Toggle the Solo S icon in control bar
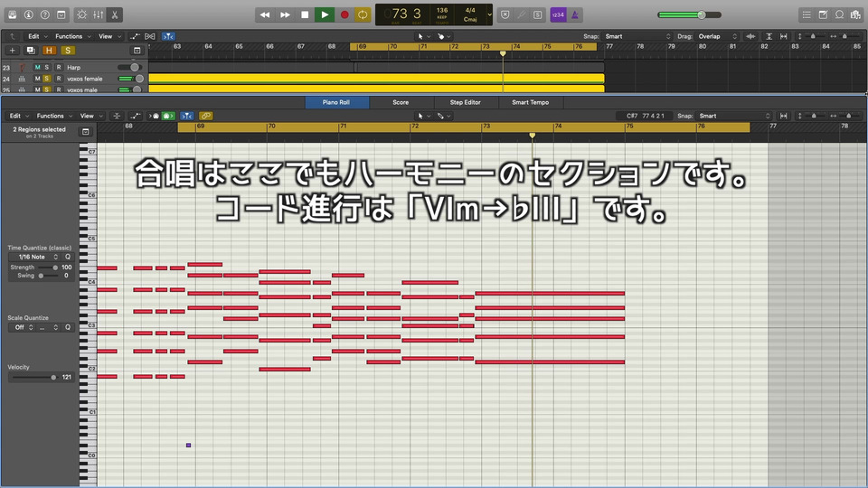 click(537, 15)
